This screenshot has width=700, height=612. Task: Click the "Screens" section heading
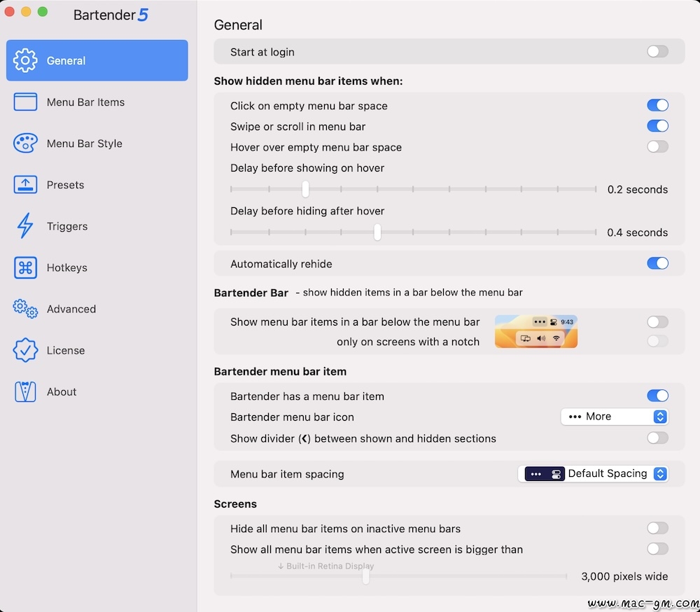(235, 504)
